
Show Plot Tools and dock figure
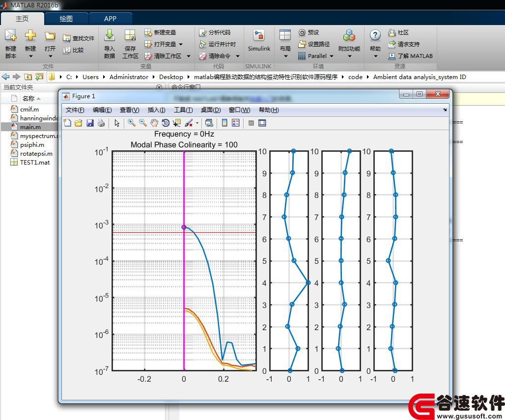point(262,123)
